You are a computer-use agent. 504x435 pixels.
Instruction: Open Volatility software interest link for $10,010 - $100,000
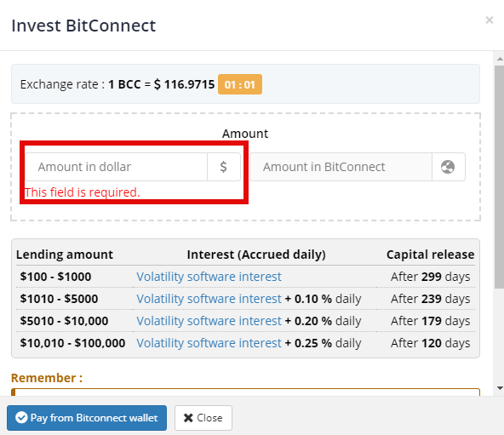[209, 343]
